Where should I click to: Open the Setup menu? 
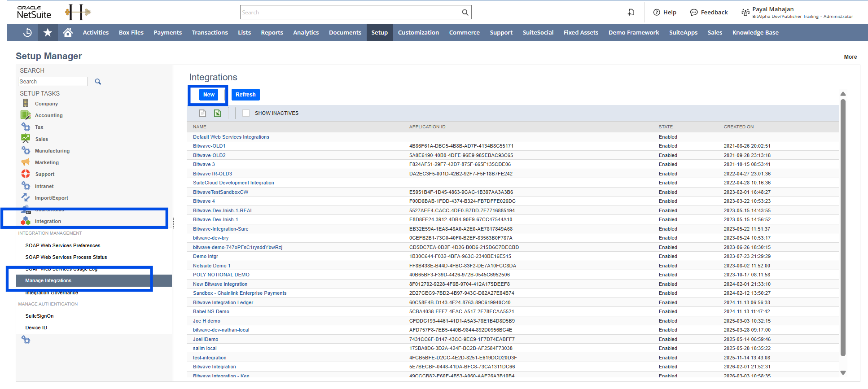[380, 32]
